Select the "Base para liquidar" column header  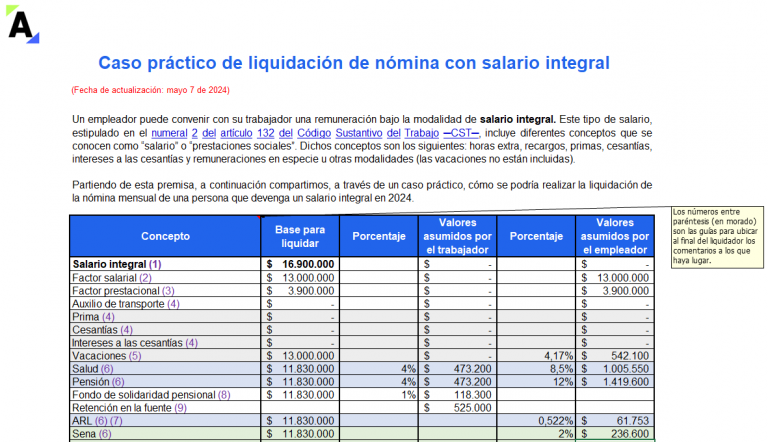tap(300, 236)
